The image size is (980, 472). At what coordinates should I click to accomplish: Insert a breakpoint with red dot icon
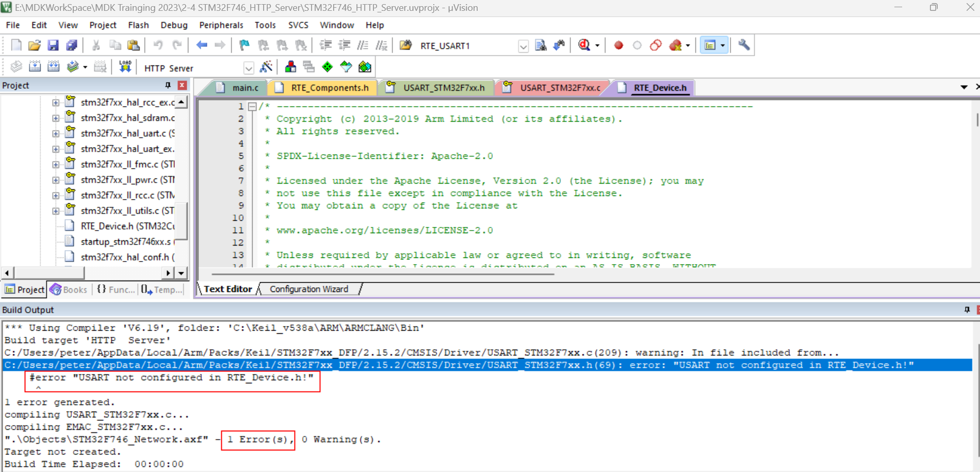(x=618, y=45)
